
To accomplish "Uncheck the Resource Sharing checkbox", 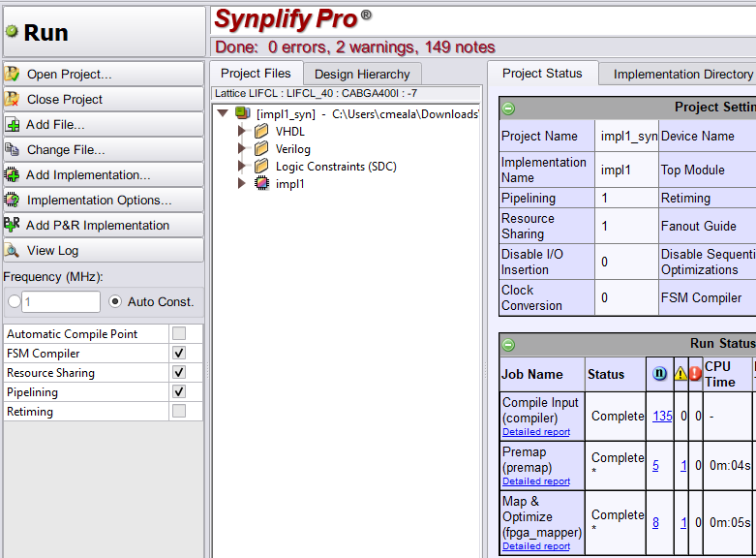I will (x=179, y=372).
